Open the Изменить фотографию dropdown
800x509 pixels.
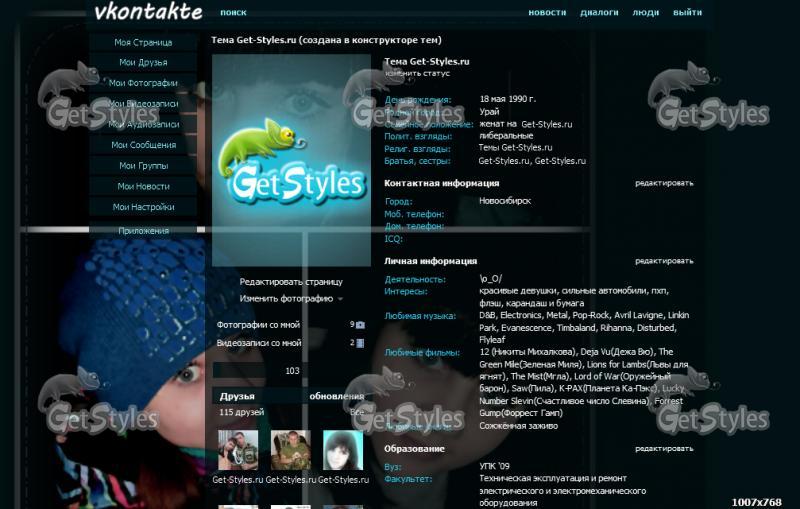click(291, 299)
